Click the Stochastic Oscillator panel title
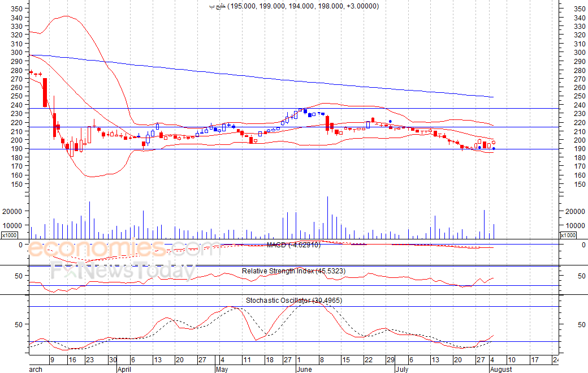This screenshot has width=588, height=373. [293, 301]
